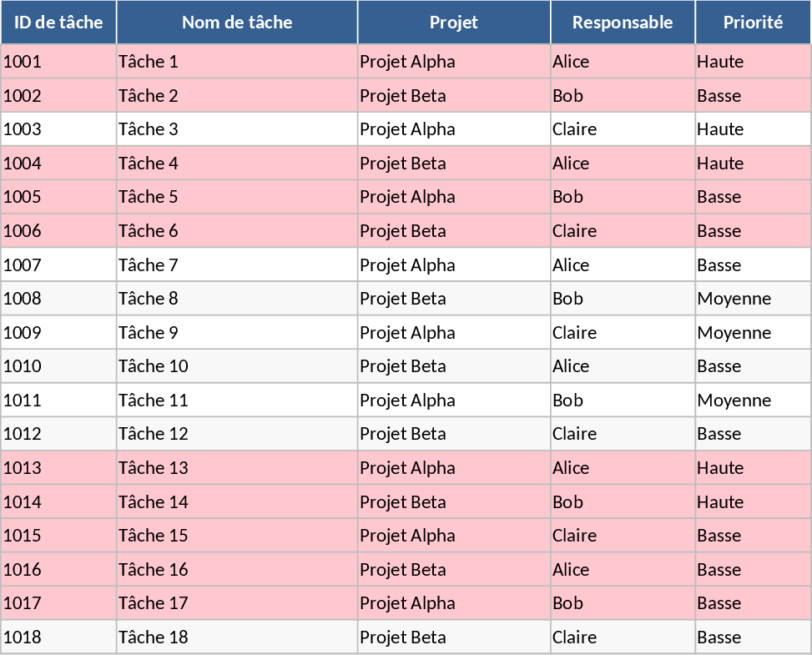Select the responsable cell in row 1014
This screenshot has width=812, height=655.
(x=623, y=502)
